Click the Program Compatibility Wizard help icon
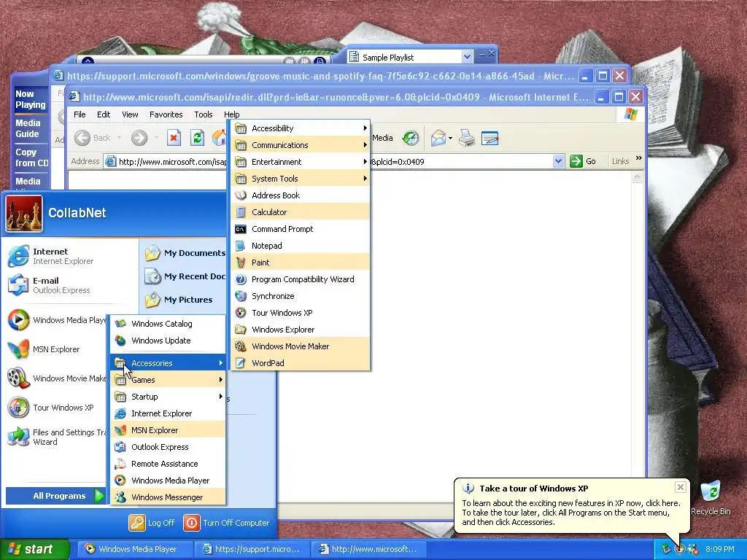Screen dimensions: 747x560 (241, 279)
